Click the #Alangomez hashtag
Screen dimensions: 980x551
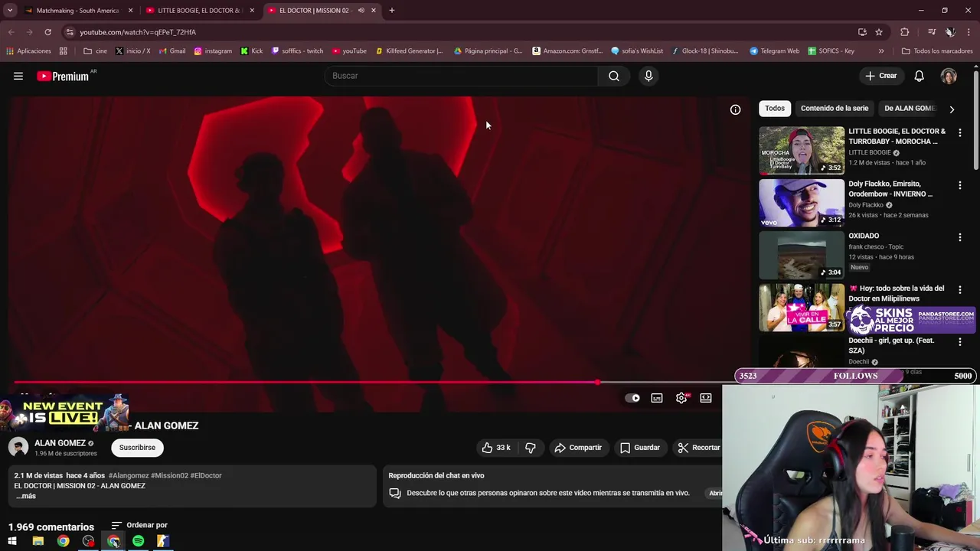coord(129,475)
